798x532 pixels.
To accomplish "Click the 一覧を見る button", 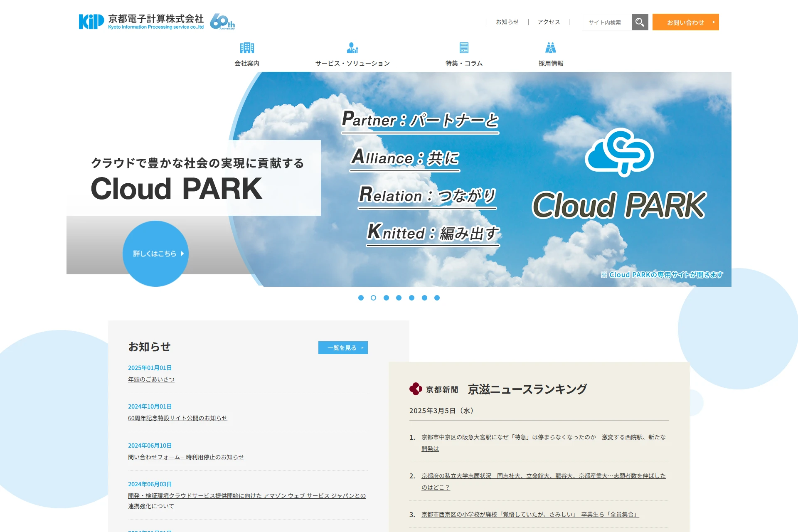I will [343, 347].
